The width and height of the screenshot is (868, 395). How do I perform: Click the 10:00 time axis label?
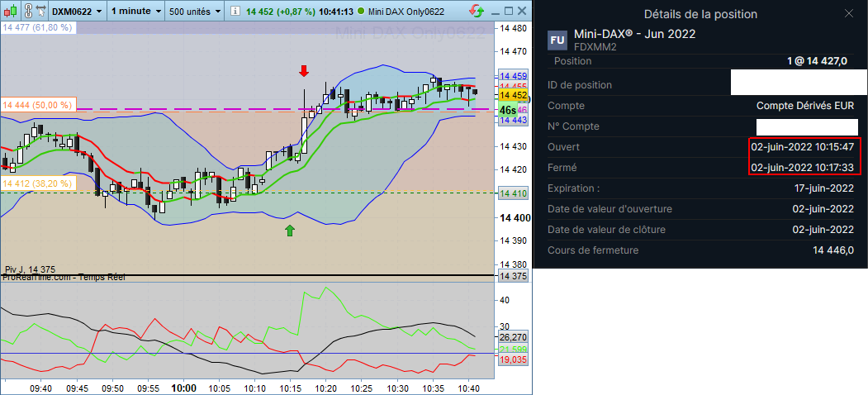(184, 388)
